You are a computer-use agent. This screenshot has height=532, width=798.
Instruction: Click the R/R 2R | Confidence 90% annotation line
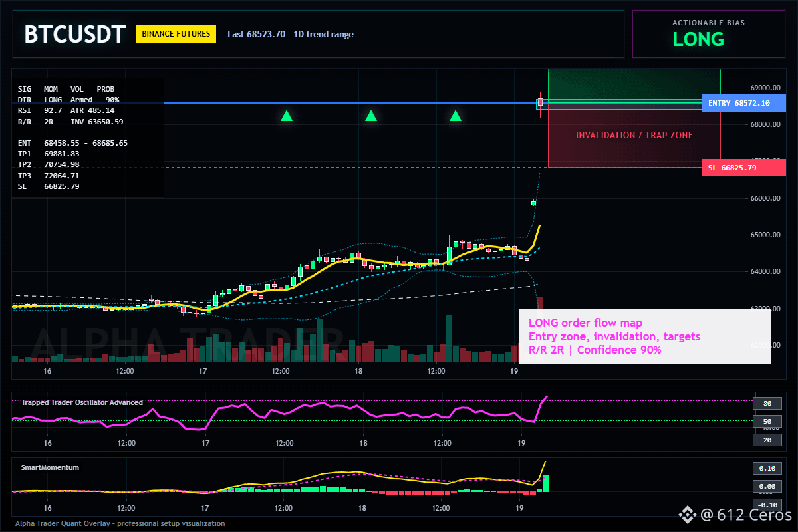point(595,350)
